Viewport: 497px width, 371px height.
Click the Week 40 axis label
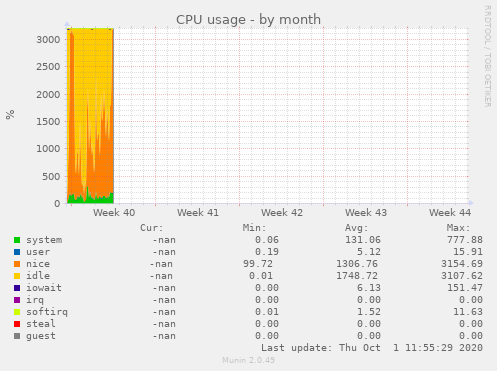(x=114, y=213)
